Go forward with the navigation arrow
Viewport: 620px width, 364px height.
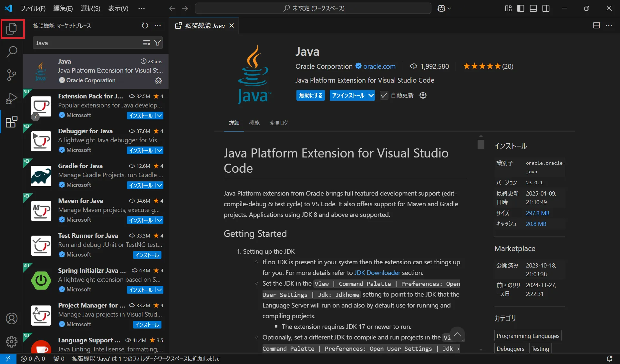pos(185,8)
